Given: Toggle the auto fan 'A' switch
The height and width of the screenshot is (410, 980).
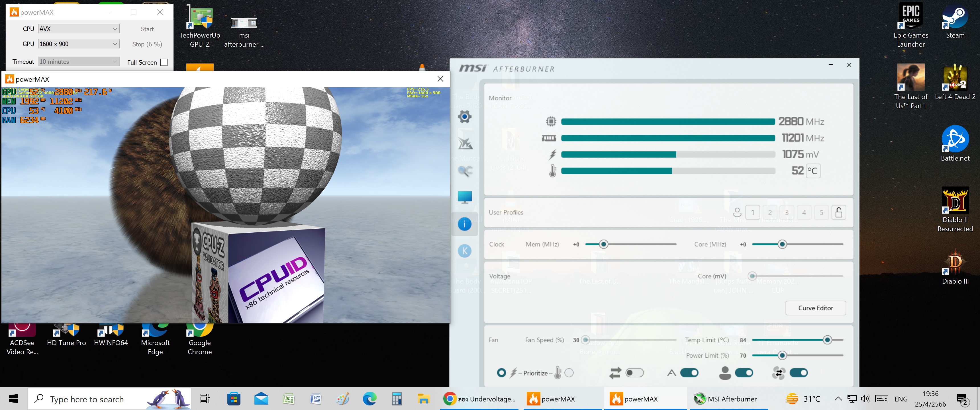Looking at the screenshot, I should point(689,373).
